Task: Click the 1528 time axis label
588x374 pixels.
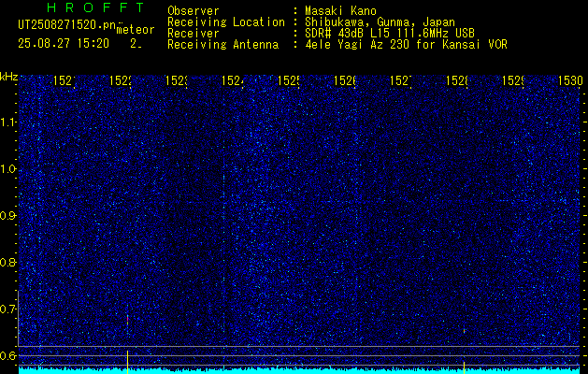Action: (457, 80)
